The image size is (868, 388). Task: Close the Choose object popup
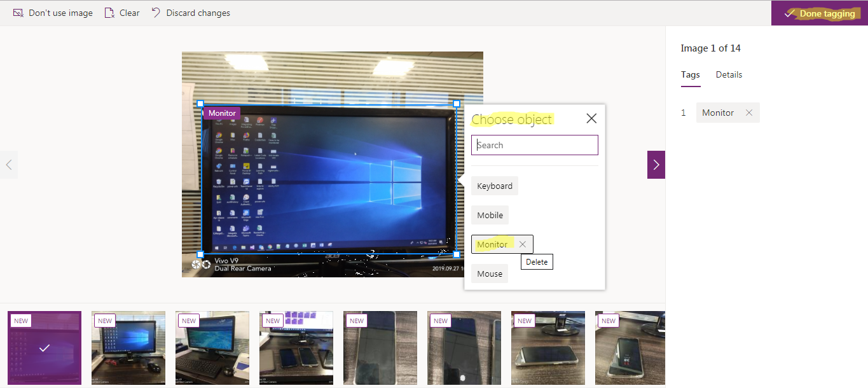tap(591, 118)
